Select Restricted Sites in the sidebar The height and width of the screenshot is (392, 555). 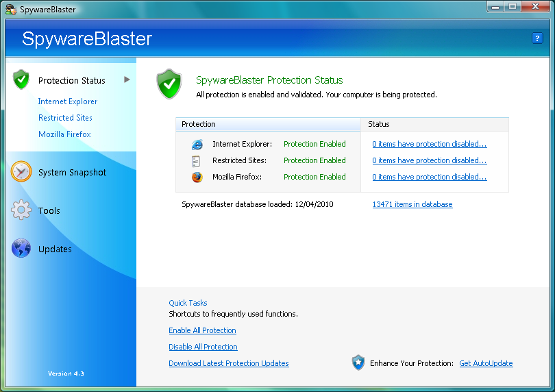[x=65, y=118]
